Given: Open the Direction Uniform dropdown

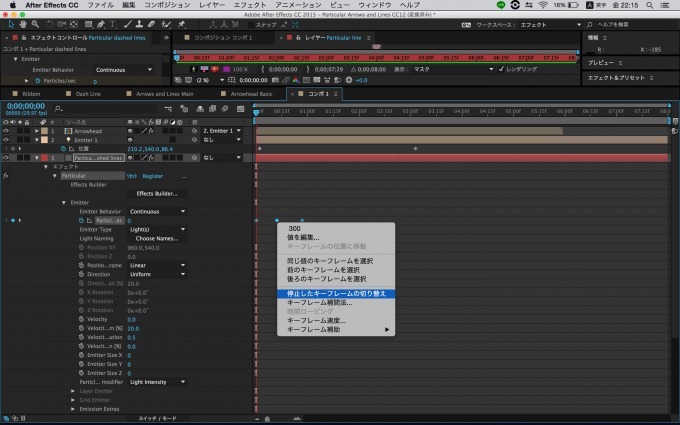Looking at the screenshot, I should tap(158, 274).
